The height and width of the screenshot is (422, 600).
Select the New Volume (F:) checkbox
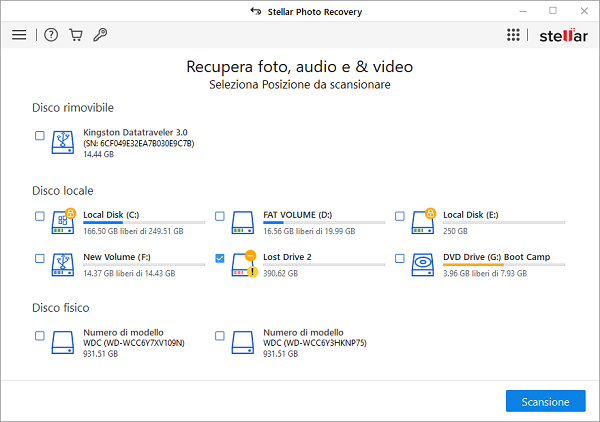click(x=40, y=258)
